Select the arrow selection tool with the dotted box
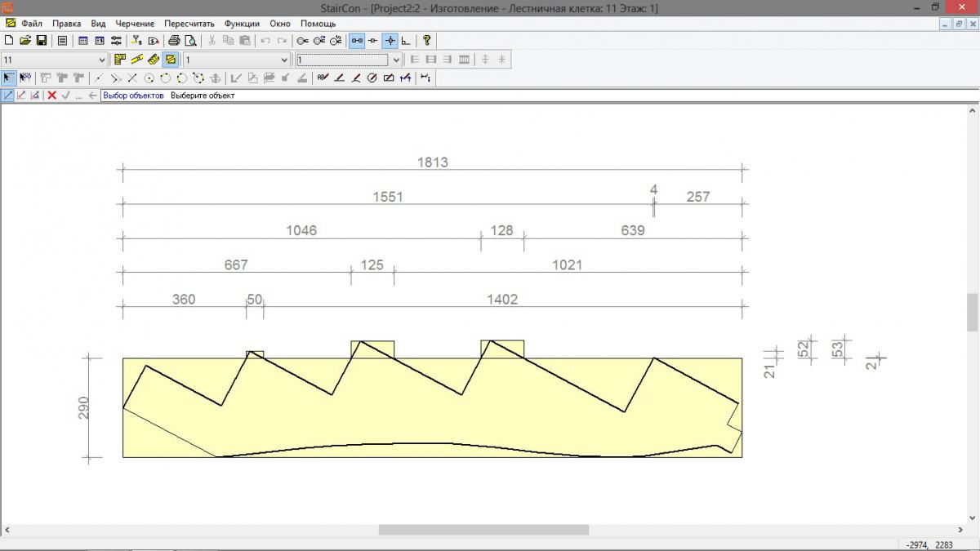Screen dimensions: 980x551 (x=8, y=78)
